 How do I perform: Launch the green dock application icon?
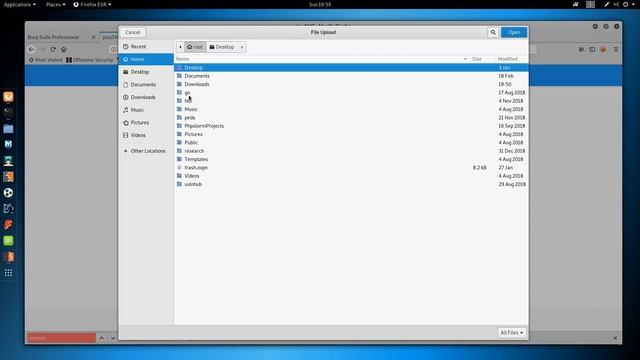click(x=8, y=240)
